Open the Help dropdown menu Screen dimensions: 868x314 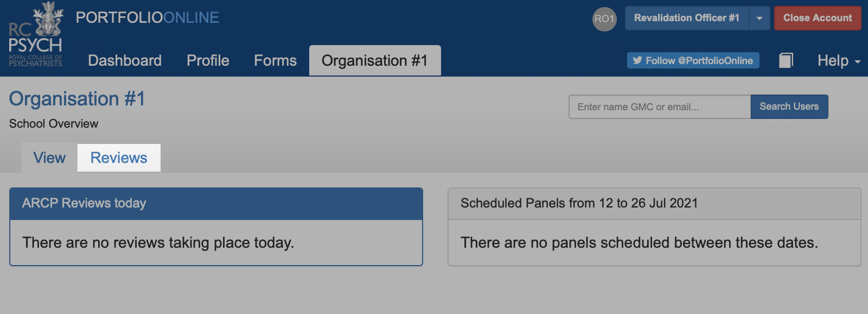click(839, 60)
